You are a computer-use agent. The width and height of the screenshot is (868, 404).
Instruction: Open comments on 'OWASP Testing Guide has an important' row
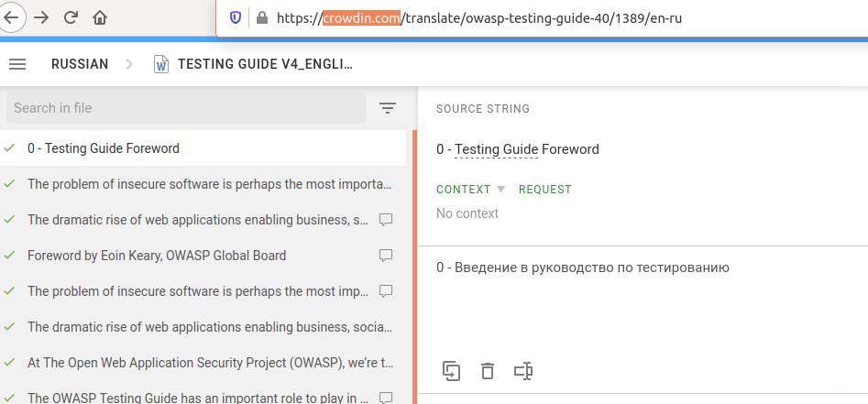tap(386, 398)
